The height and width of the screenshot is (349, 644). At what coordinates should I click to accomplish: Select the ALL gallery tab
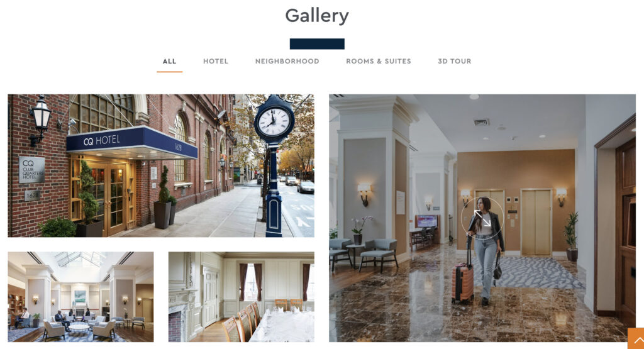(x=169, y=61)
